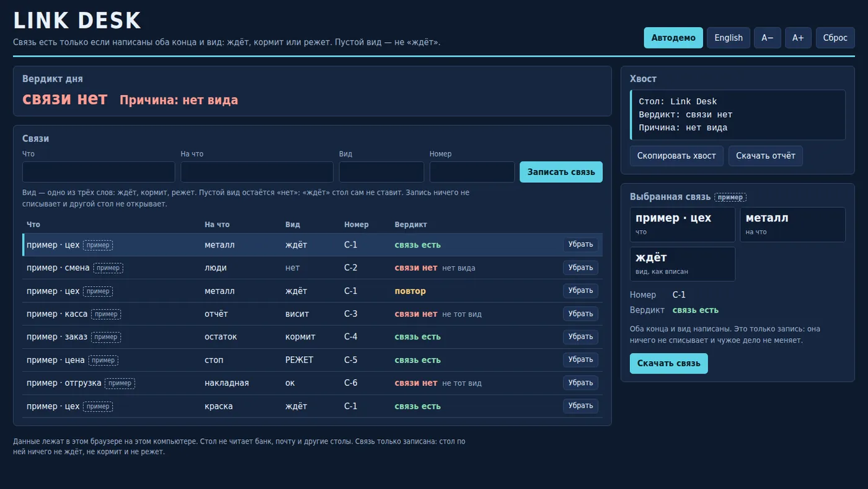868x489 pixels.
Task: Click into the Номер input field
Action: point(472,172)
